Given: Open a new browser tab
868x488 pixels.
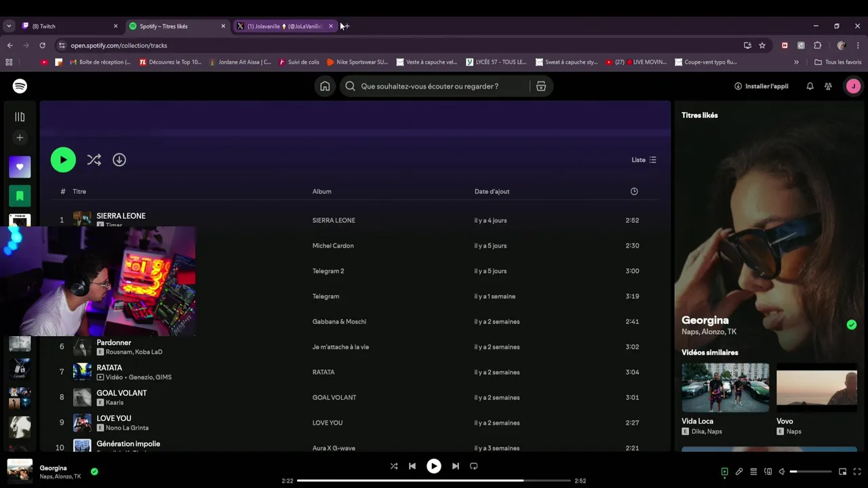Looking at the screenshot, I should (345, 26).
